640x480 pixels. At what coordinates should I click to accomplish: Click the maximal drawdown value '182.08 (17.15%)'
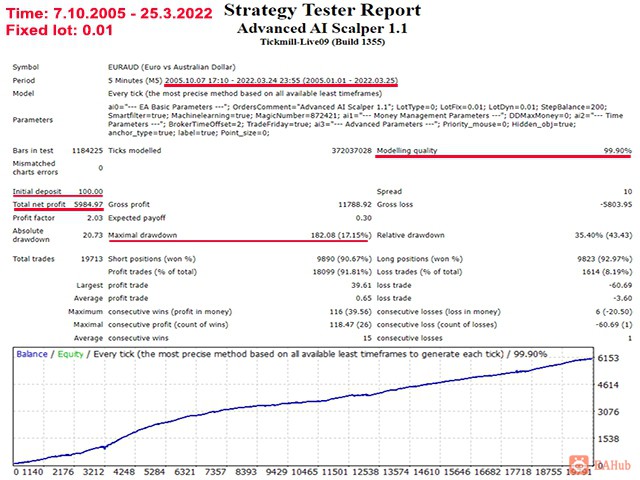341,235
